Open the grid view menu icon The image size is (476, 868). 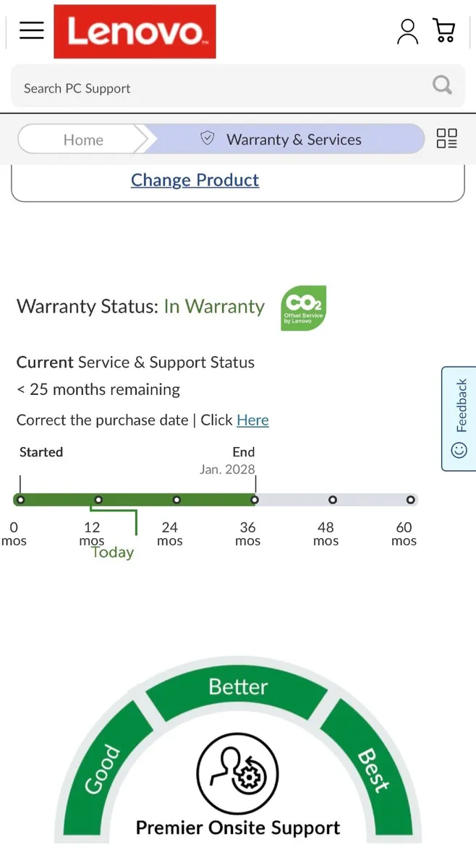tap(447, 139)
